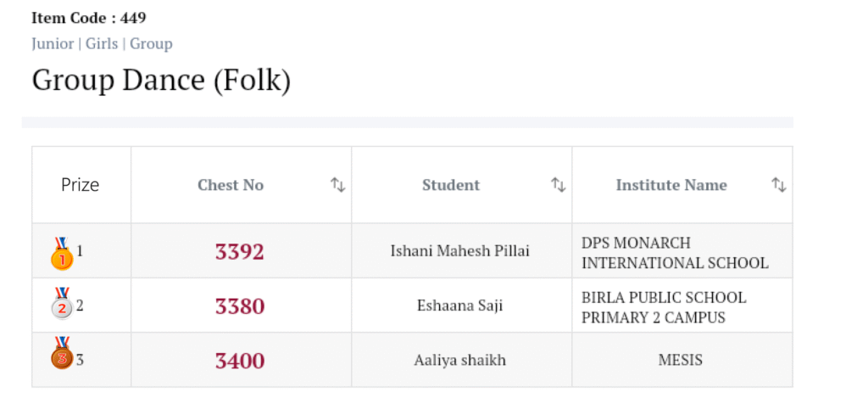Click student name Ishani Mahesh Pillai
Image resolution: width=868 pixels, height=415 pixels.
tap(460, 251)
